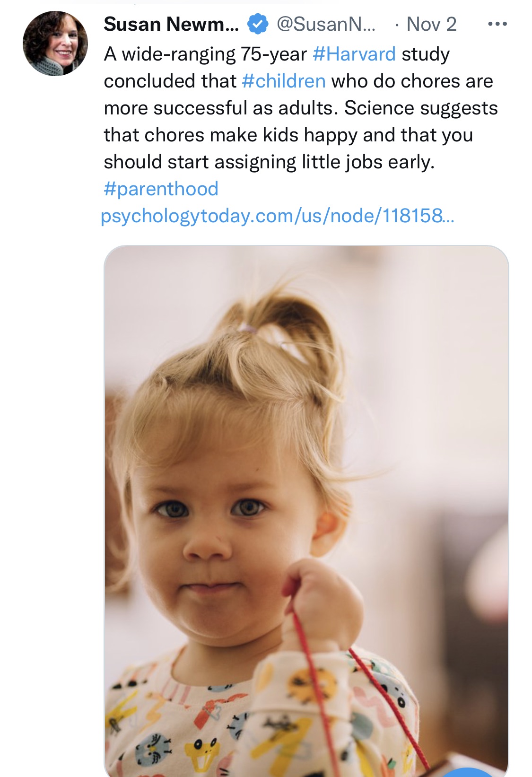This screenshot has width=532, height=777.
Task: Click the @SusanN... handle
Action: (x=326, y=25)
